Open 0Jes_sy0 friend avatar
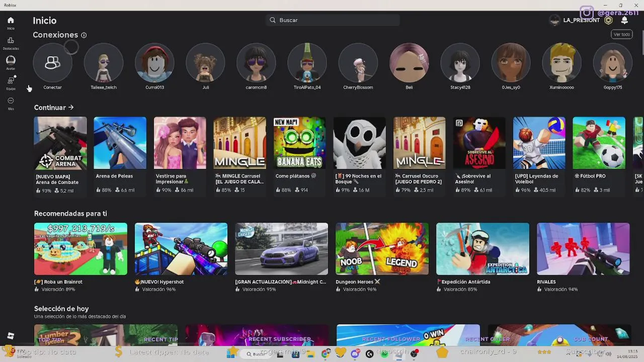This screenshot has width=644, height=362. [511, 63]
